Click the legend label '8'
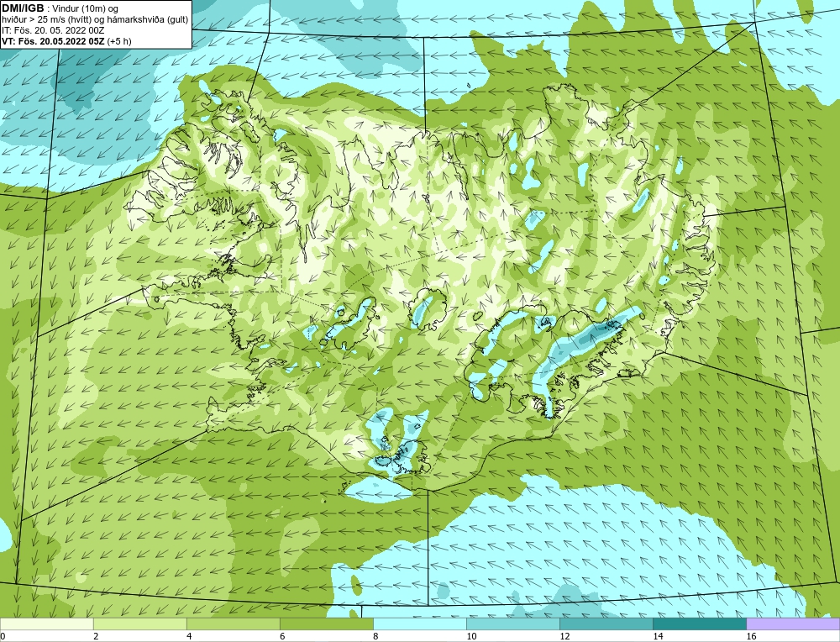The height and width of the screenshot is (642, 840). [375, 636]
